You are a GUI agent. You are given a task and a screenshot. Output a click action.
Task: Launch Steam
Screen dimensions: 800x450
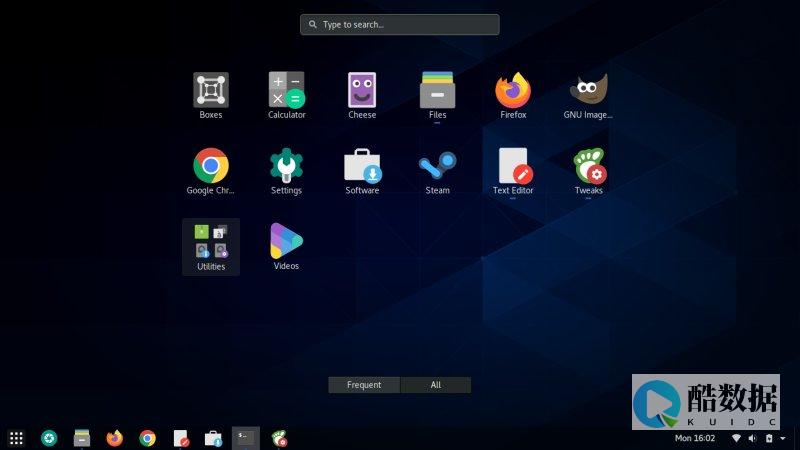coord(437,171)
